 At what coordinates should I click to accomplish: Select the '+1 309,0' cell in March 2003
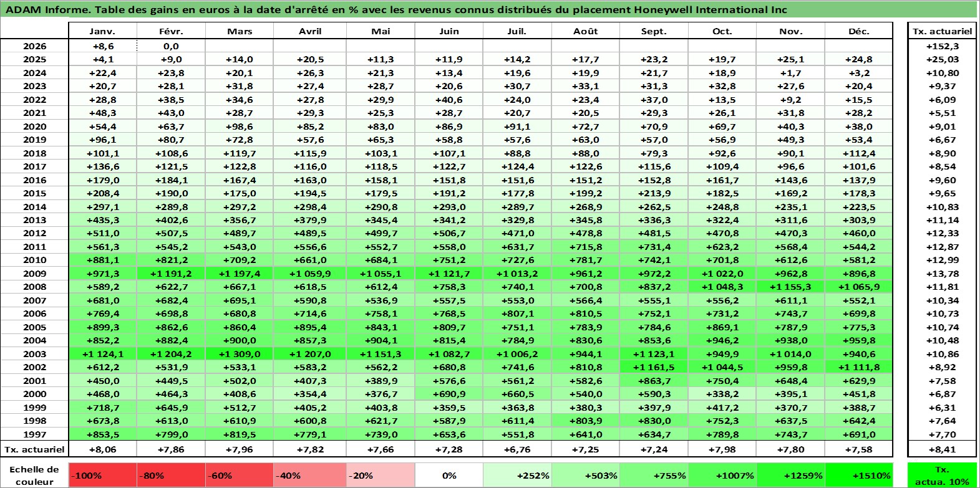coord(240,354)
